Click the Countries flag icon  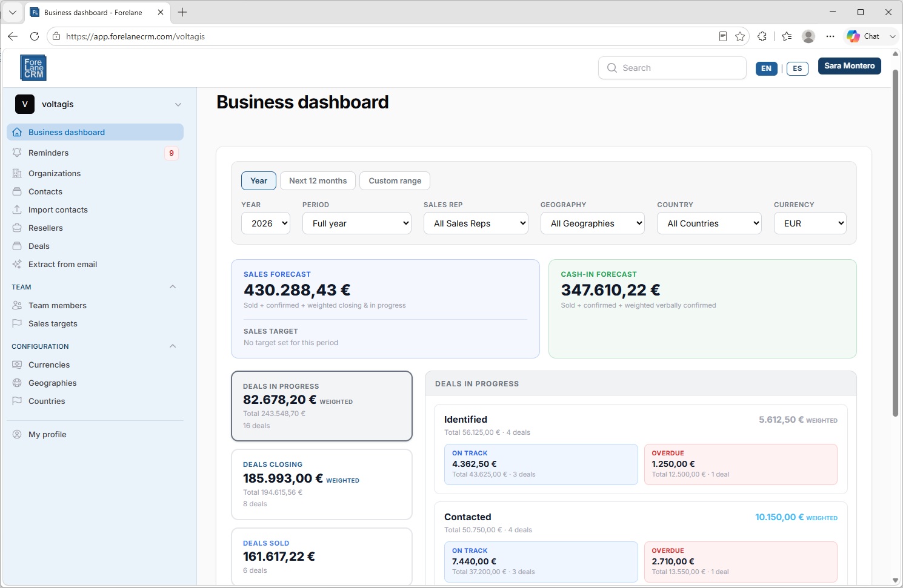(17, 401)
